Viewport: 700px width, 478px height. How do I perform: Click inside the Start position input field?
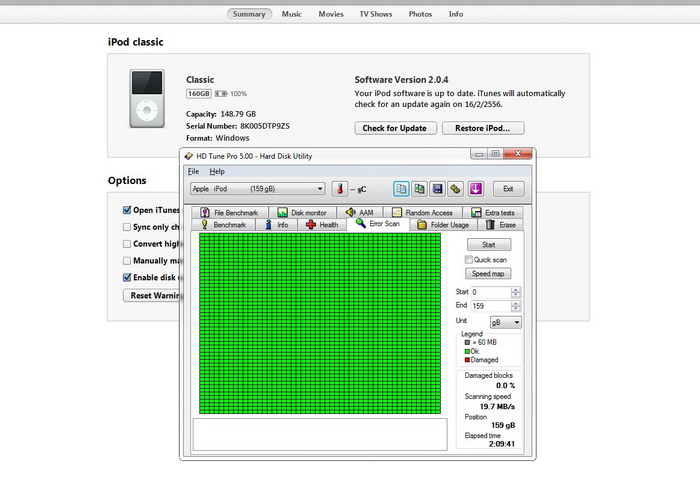pos(489,292)
